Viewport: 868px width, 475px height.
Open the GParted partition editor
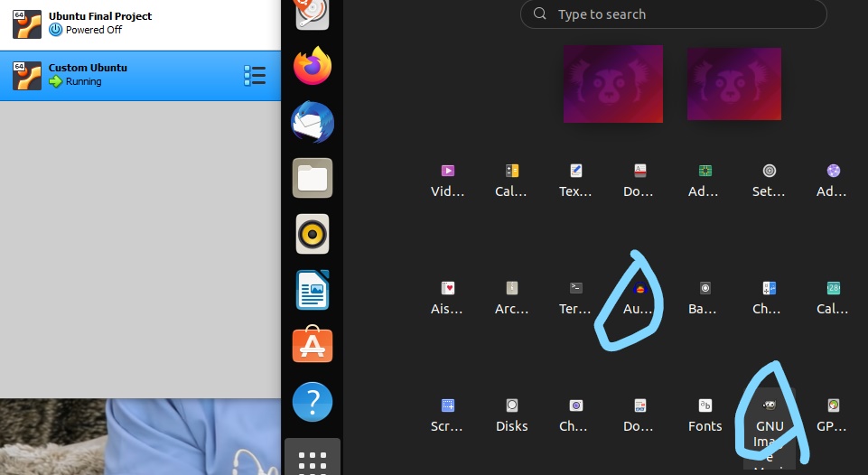pyautogui.click(x=833, y=415)
